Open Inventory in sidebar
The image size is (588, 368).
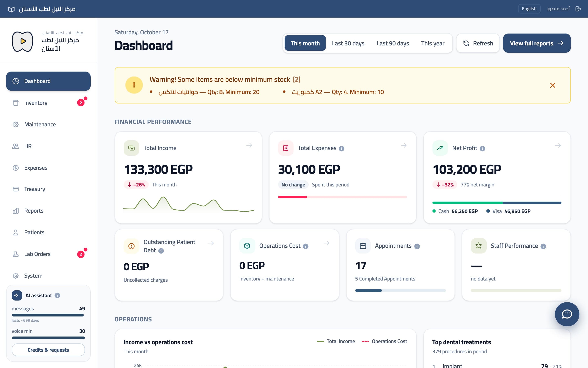pos(48,103)
